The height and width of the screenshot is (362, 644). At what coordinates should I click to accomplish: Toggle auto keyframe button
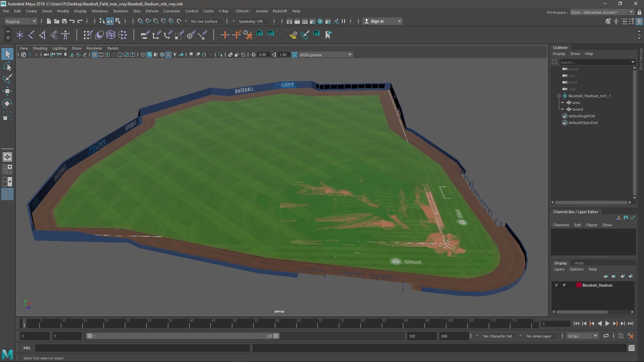(621, 336)
